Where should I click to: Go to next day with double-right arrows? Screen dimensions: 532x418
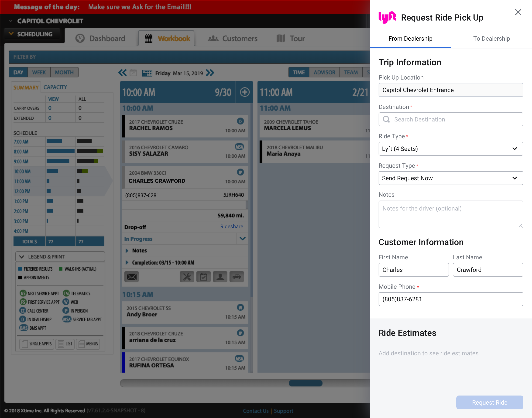pyautogui.click(x=210, y=73)
